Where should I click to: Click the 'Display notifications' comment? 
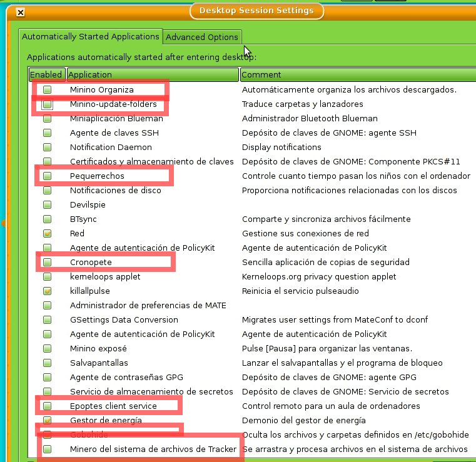281,147
